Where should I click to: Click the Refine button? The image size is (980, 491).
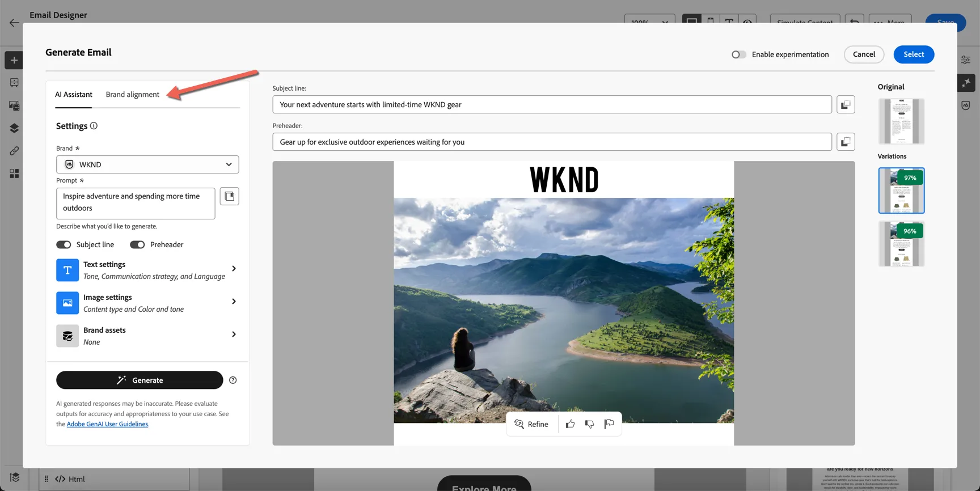(x=531, y=424)
